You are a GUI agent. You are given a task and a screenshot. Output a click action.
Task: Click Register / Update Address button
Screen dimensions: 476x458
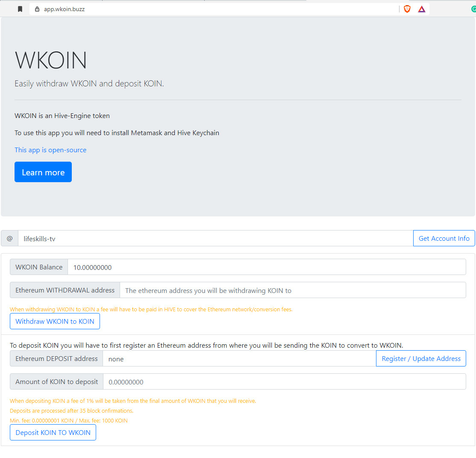[421, 359]
